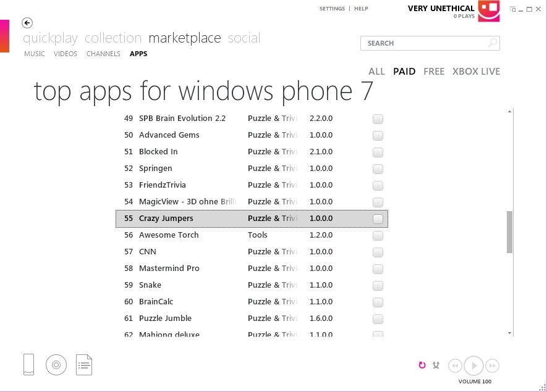Filter apps by ALL
The height and width of the screenshot is (392, 547).
376,72
